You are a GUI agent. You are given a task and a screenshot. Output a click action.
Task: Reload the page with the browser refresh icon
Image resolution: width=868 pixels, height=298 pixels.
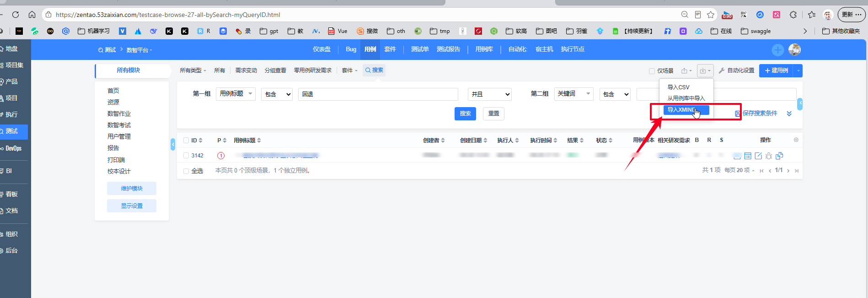tap(16, 15)
